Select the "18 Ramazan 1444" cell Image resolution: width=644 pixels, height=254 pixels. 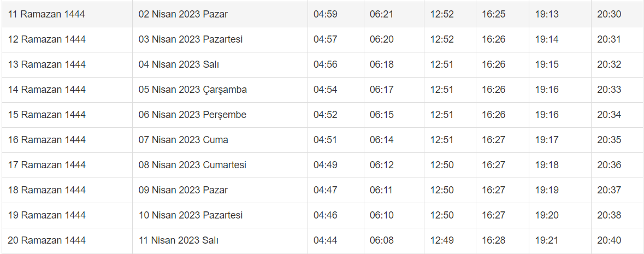pyautogui.click(x=46, y=190)
